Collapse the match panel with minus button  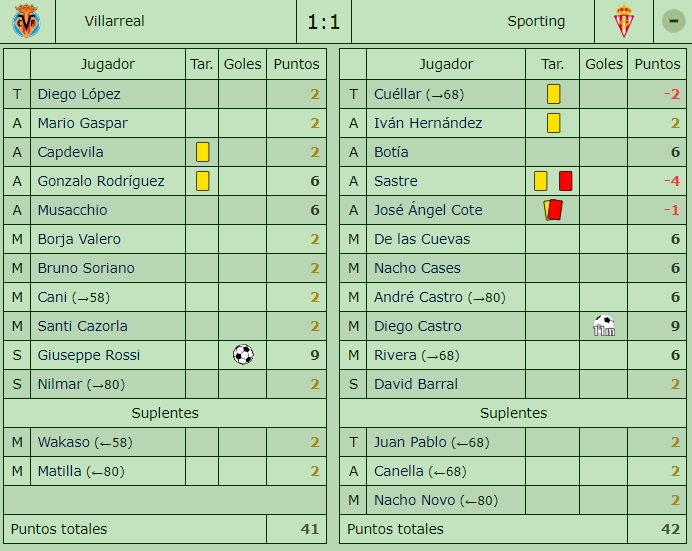pos(673,21)
